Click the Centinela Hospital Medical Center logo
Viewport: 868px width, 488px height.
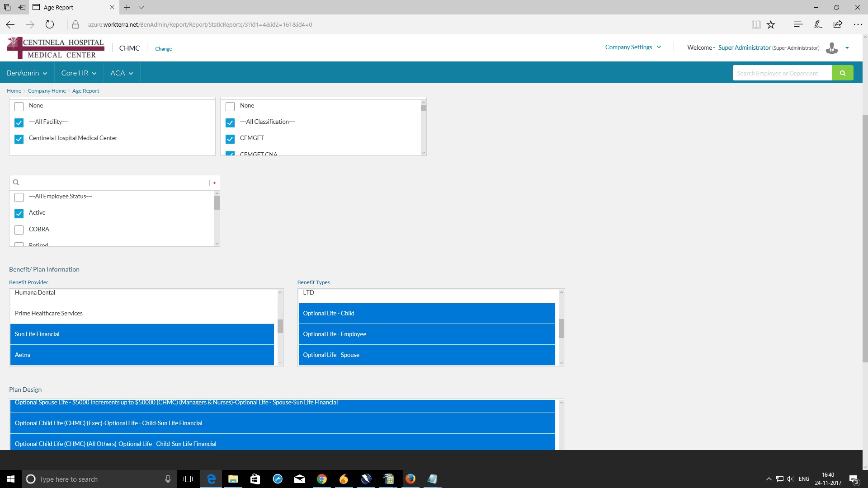tap(56, 48)
